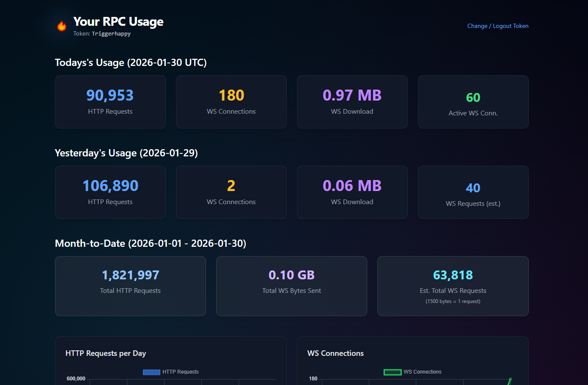Screen dimensions: 588x385
Task: Click yesterday's 106,890 HTTP Requests card
Action: coord(110,192)
